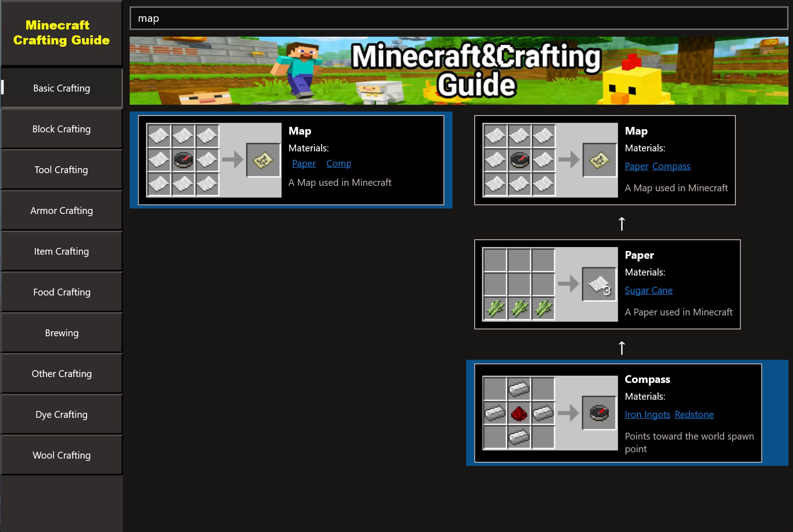Image resolution: width=793 pixels, height=532 pixels.
Task: Follow the truncated Comp link in the left Map card
Action: point(339,164)
